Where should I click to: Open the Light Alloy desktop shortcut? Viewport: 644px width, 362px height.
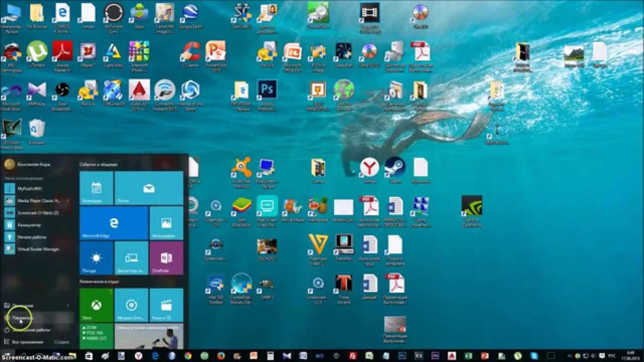point(113,54)
